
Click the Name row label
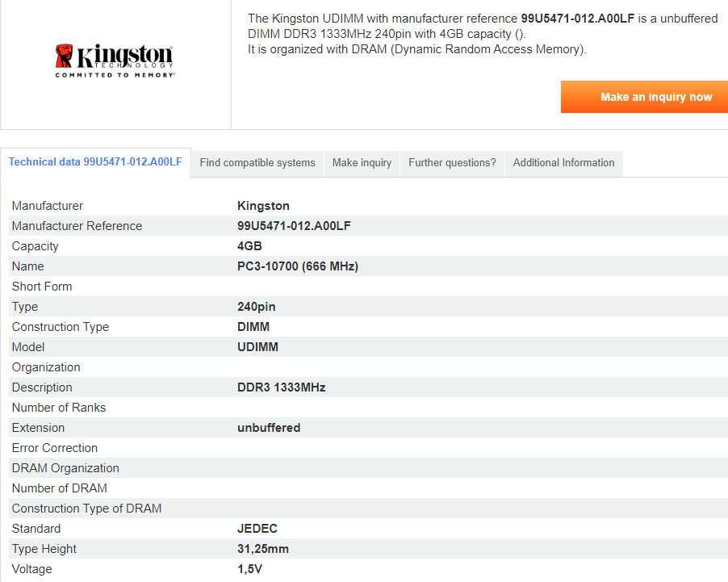click(28, 266)
